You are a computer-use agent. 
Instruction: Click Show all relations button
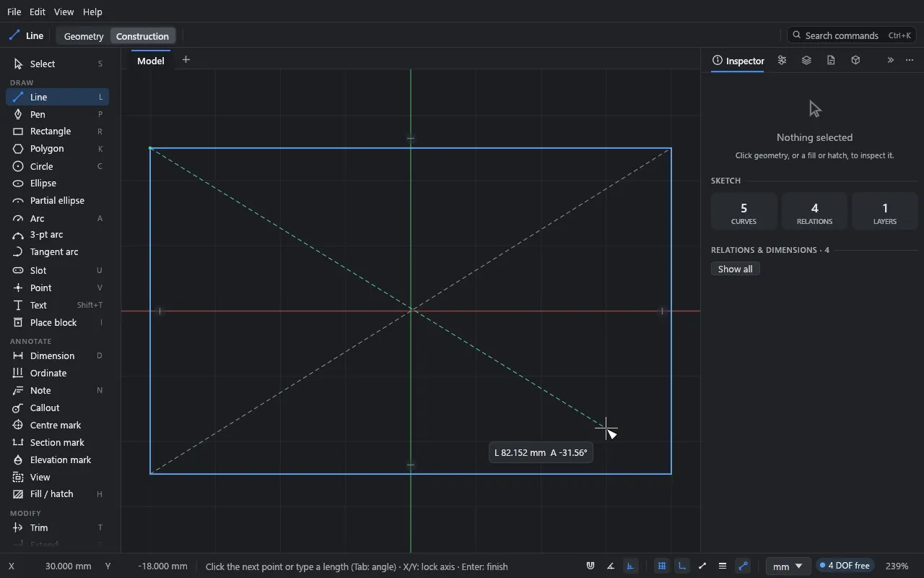pos(736,269)
